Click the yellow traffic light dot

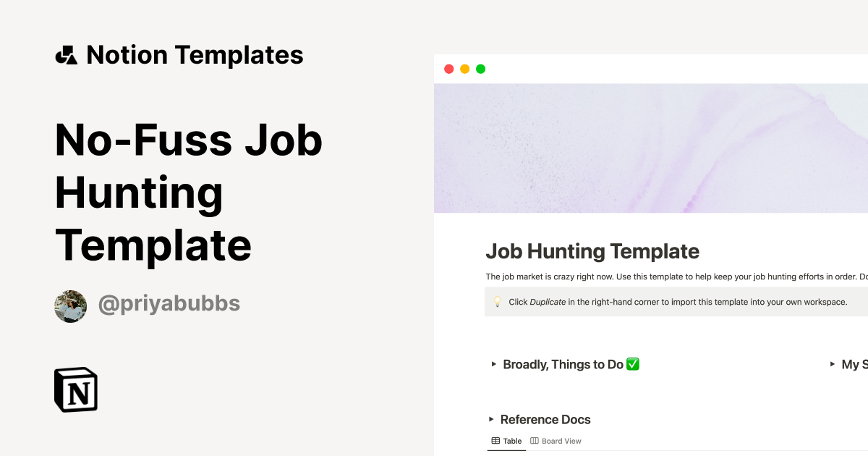[464, 69]
